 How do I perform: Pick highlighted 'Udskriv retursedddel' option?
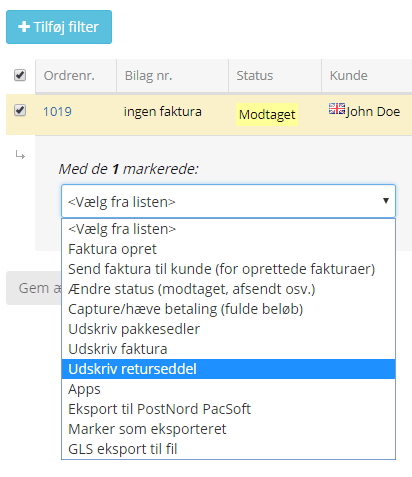[228, 369]
